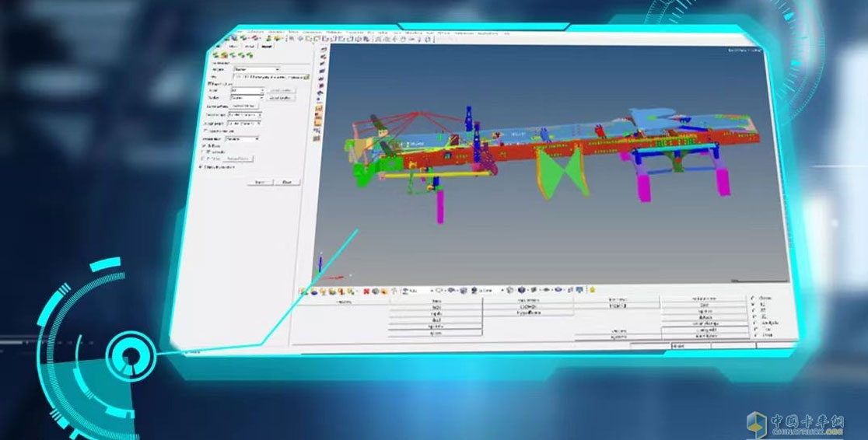The width and height of the screenshot is (868, 440).
Task: Open the File type dropdown
Action: 257,68
